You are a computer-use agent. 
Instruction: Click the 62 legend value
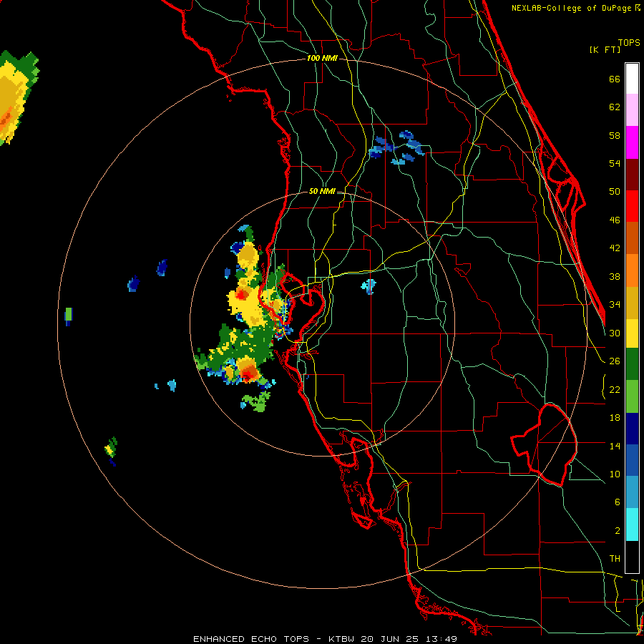pyautogui.click(x=615, y=107)
